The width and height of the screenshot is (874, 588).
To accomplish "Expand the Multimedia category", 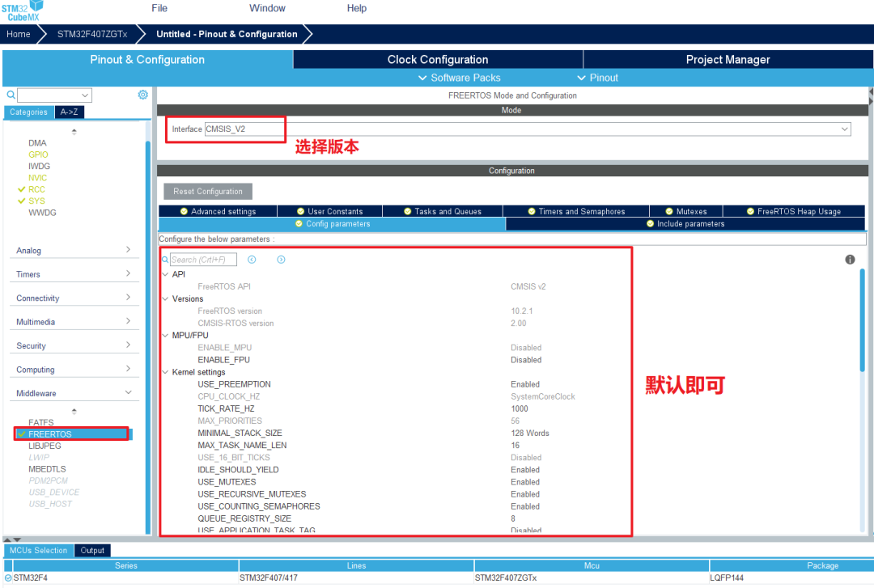I will click(74, 322).
